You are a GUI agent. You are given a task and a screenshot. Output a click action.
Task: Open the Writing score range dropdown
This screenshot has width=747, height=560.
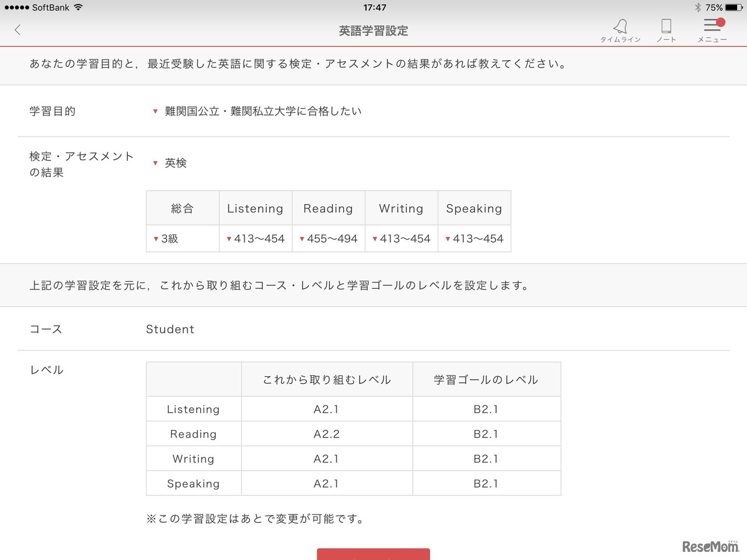tap(402, 239)
